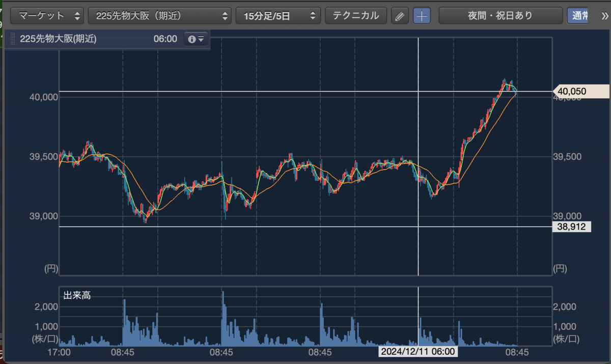Click the 出来高 volume panel label
This screenshot has height=364, width=611.
click(77, 295)
